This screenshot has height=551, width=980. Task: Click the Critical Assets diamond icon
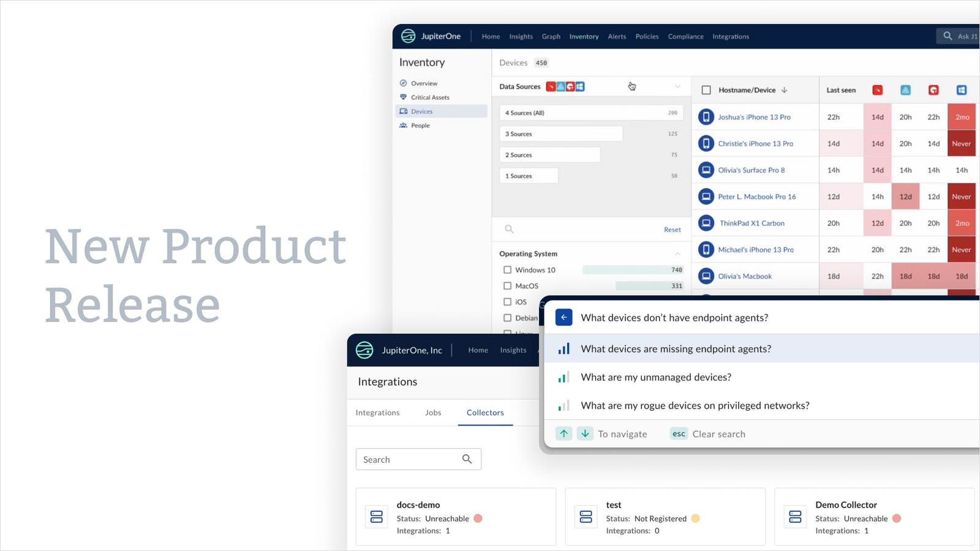point(403,97)
